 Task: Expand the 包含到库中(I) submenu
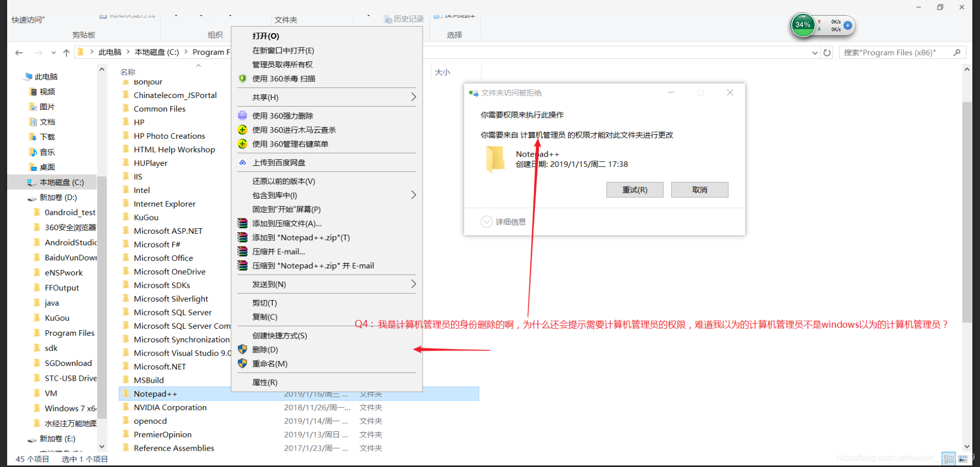click(413, 195)
